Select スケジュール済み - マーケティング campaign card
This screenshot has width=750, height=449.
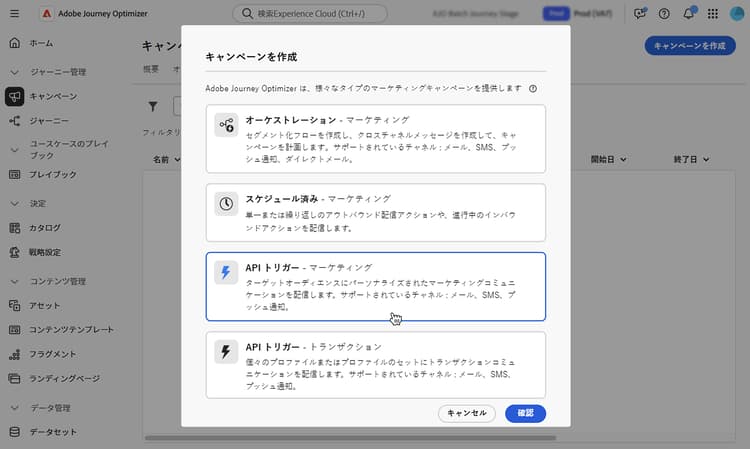(375, 213)
